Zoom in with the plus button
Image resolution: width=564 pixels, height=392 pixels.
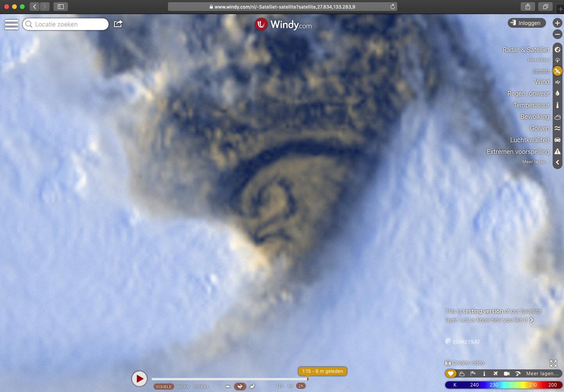pos(557,23)
